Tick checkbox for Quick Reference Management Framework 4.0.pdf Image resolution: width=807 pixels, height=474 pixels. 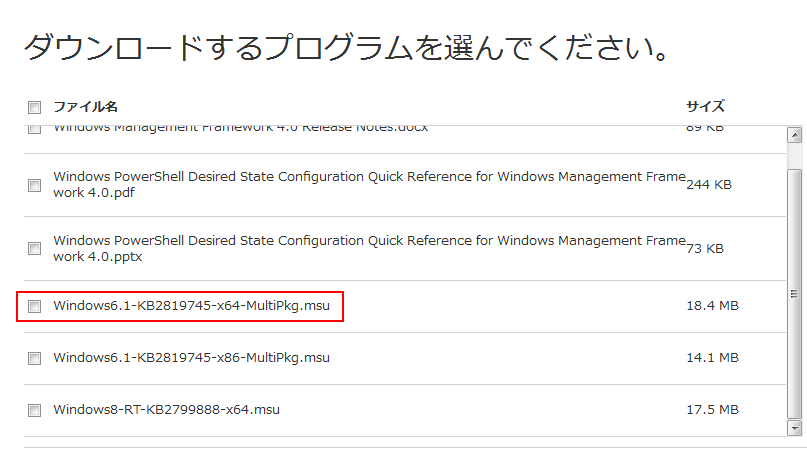35,185
